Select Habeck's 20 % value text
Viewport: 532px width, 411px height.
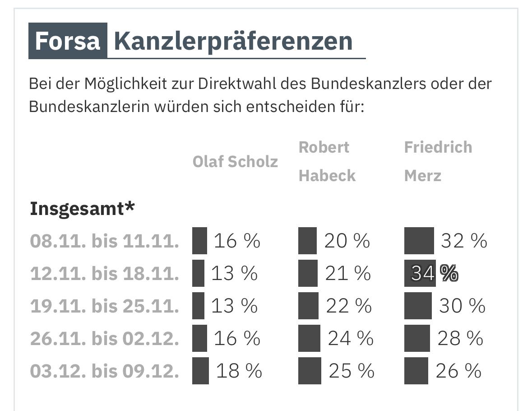(347, 241)
